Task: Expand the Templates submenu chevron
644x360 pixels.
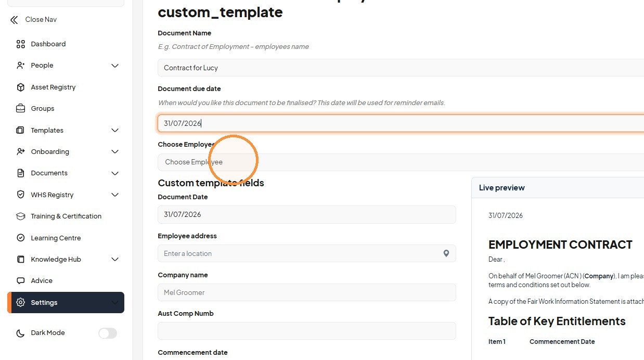Action: pos(115,131)
